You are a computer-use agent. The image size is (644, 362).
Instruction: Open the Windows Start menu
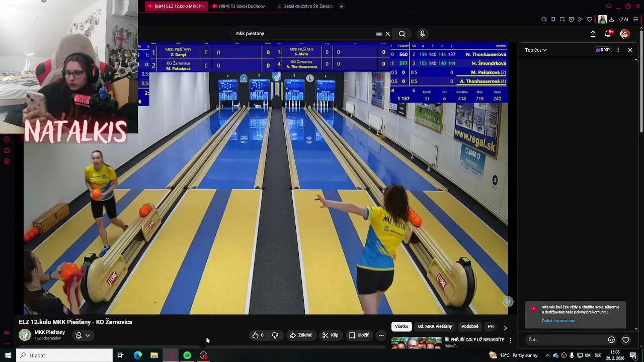click(8, 355)
